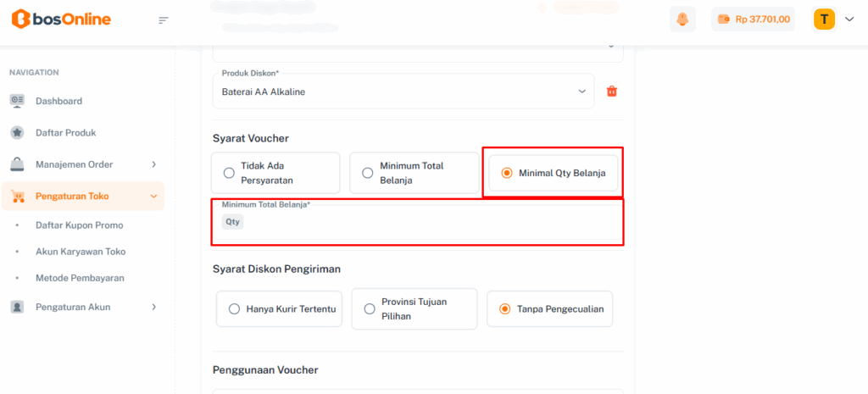This screenshot has height=394, width=868.
Task: Go to Akun Karyawan Toko
Action: (x=80, y=252)
